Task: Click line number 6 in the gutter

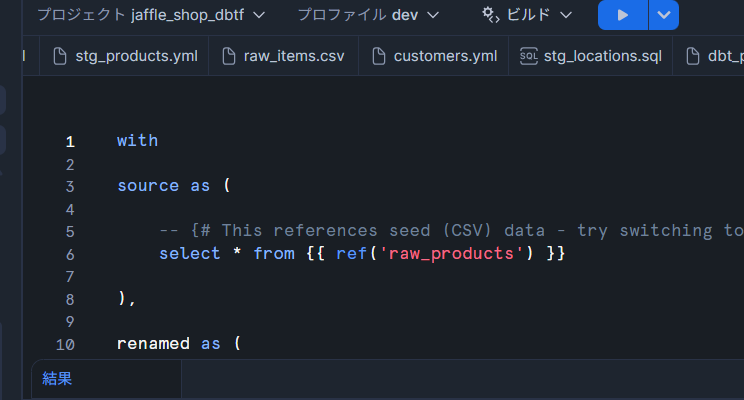Action: [x=70, y=255]
